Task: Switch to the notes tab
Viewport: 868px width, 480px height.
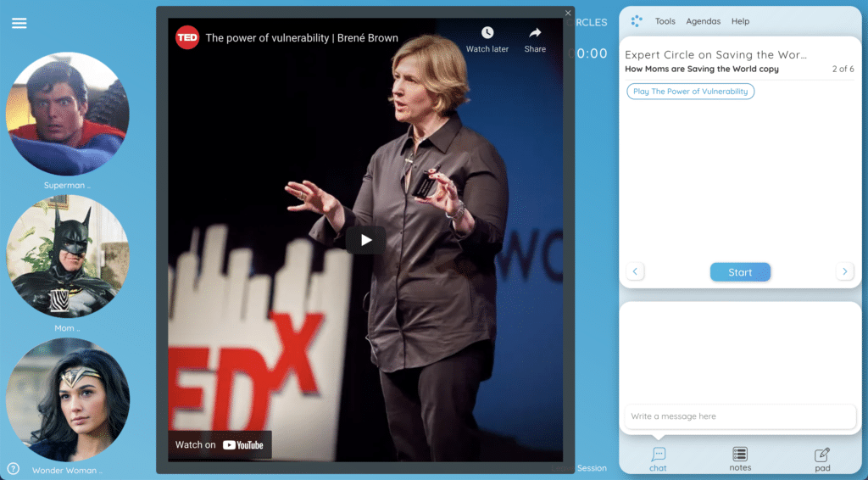Action: pyautogui.click(x=740, y=460)
